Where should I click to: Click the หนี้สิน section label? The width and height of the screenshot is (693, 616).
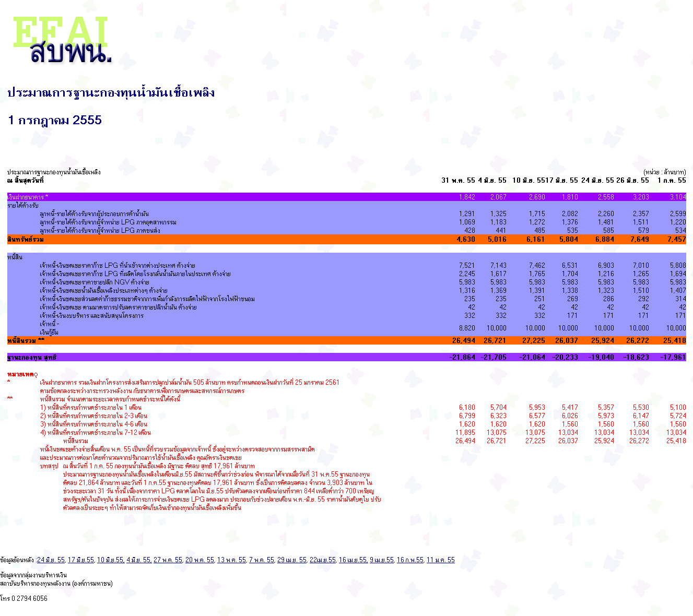(x=15, y=257)
